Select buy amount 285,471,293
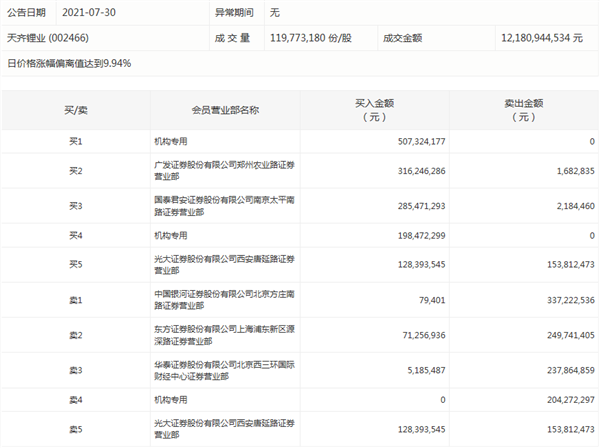The height and width of the screenshot is (448, 600). point(422,206)
